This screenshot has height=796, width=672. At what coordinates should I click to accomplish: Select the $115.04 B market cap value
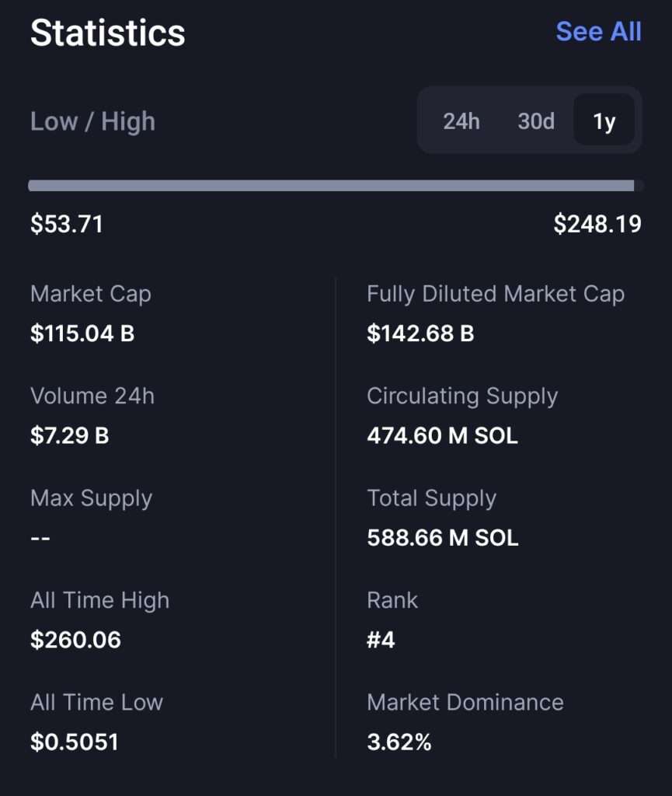coord(82,333)
